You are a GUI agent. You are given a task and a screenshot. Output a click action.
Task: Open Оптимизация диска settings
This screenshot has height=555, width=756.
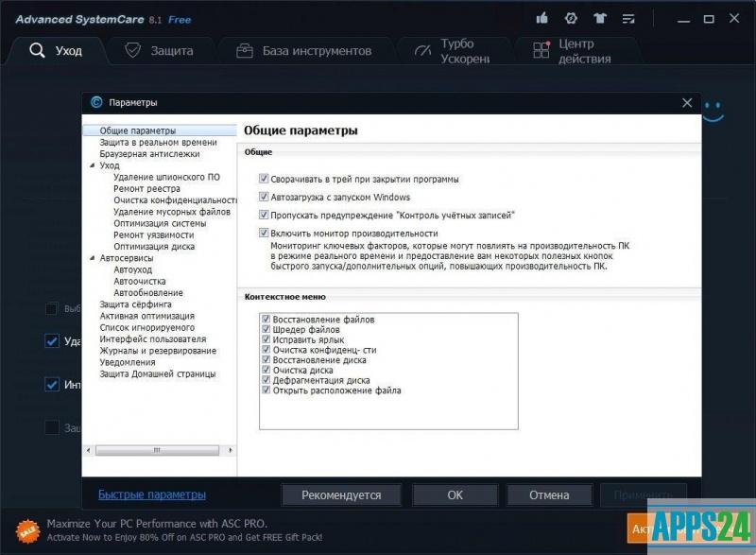154,247
